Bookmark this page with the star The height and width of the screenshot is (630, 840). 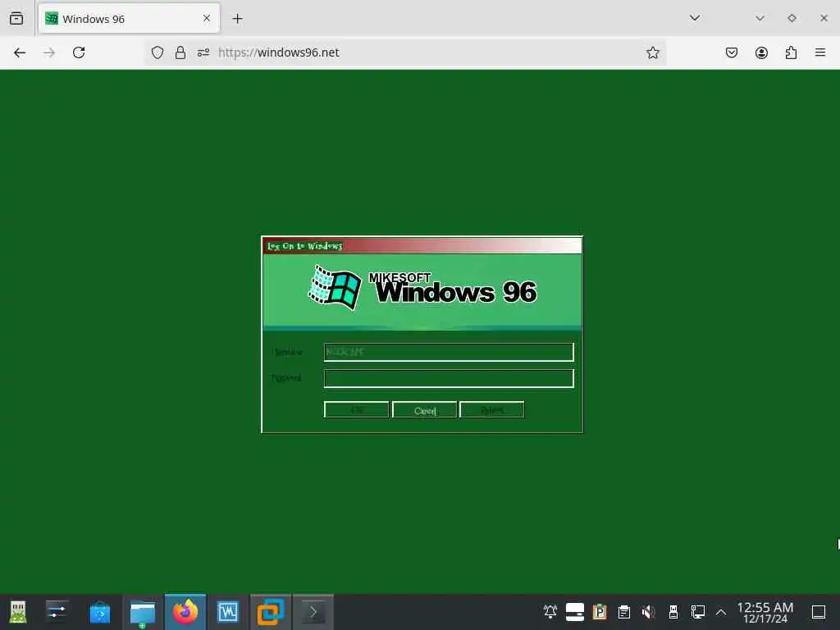click(x=652, y=52)
